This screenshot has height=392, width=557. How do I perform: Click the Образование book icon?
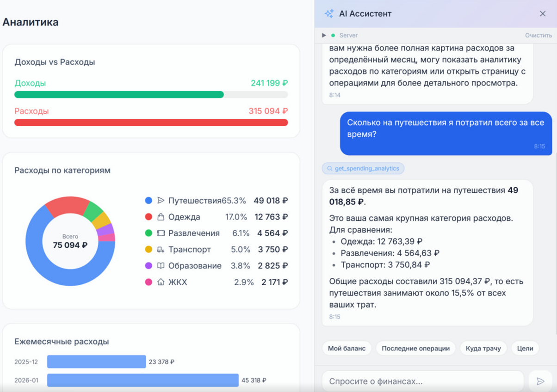[x=161, y=266]
